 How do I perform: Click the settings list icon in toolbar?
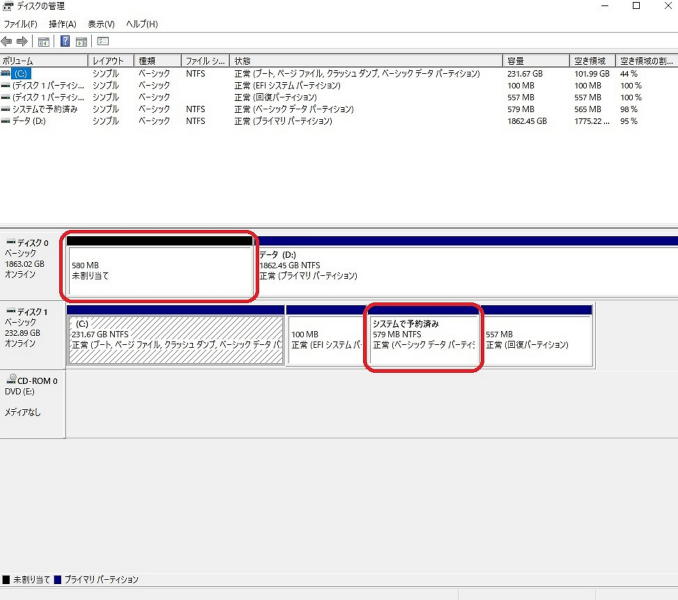pos(103,42)
